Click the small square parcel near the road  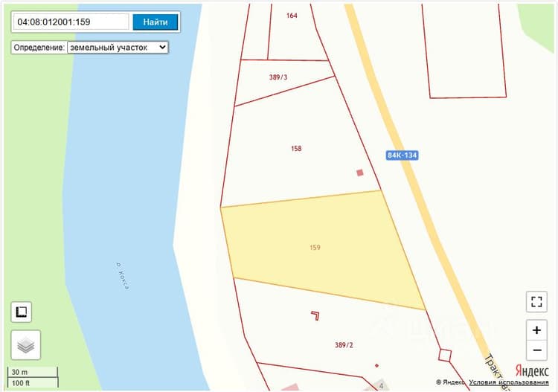[445, 355]
